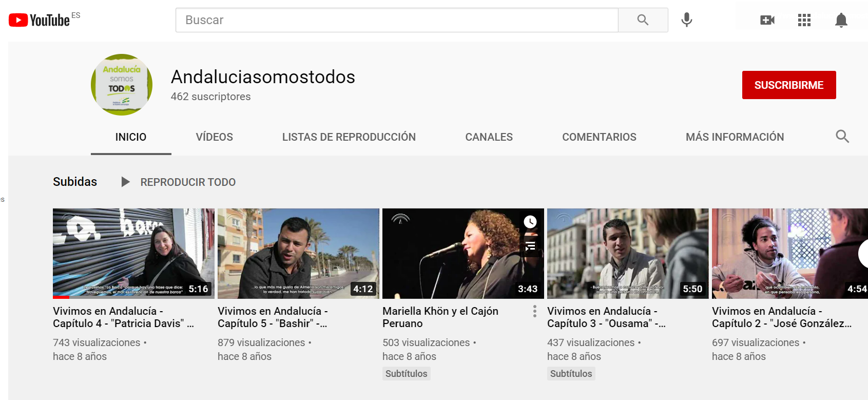Click the YouTube home logo
The width and height of the screenshot is (868, 400).
tap(40, 20)
